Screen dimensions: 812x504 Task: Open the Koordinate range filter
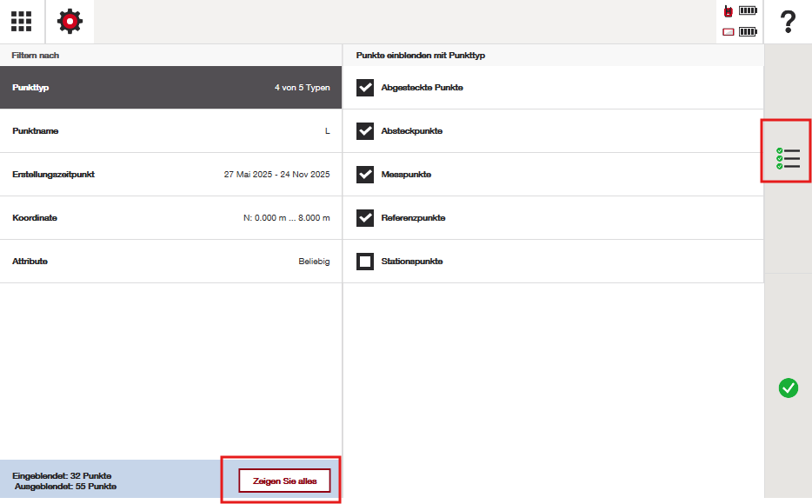171,218
